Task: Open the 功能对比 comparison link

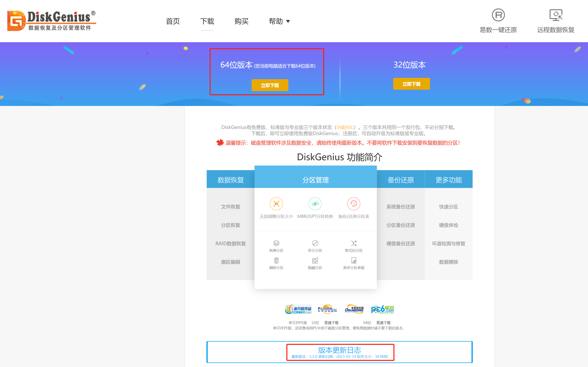Action: pos(345,127)
